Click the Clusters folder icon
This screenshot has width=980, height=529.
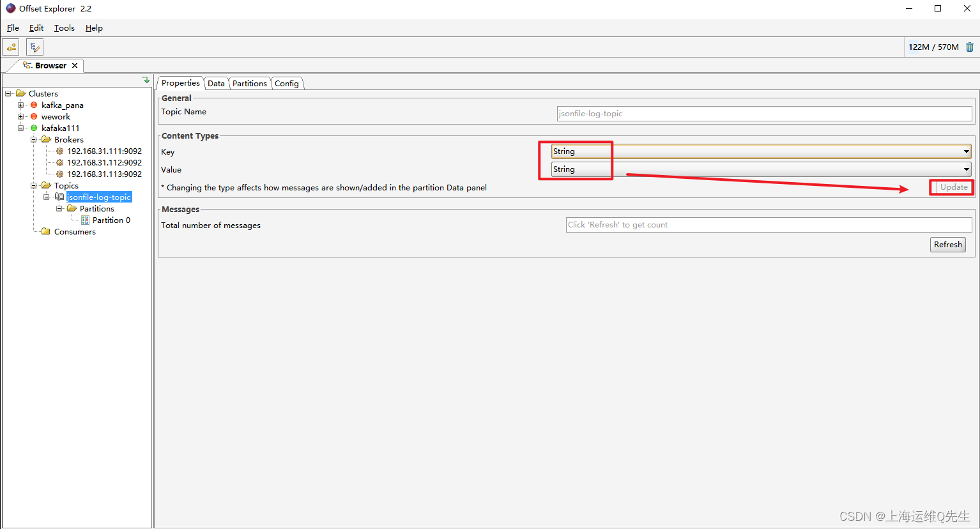pyautogui.click(x=21, y=93)
